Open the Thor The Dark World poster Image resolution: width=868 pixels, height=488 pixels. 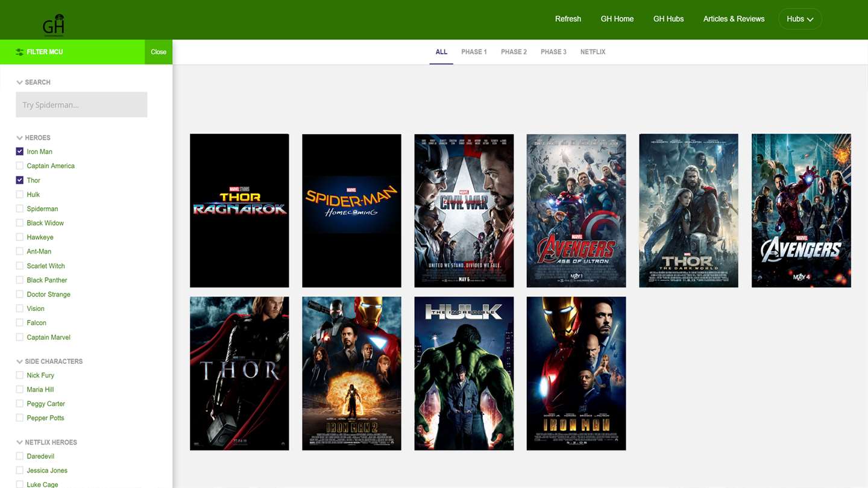click(x=688, y=211)
